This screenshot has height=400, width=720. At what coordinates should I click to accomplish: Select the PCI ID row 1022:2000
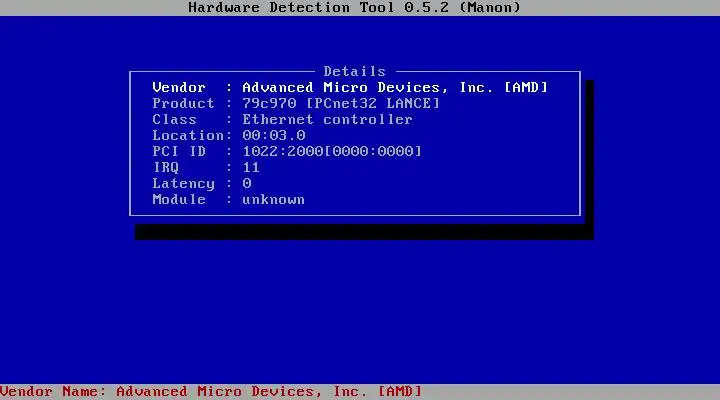click(354, 152)
